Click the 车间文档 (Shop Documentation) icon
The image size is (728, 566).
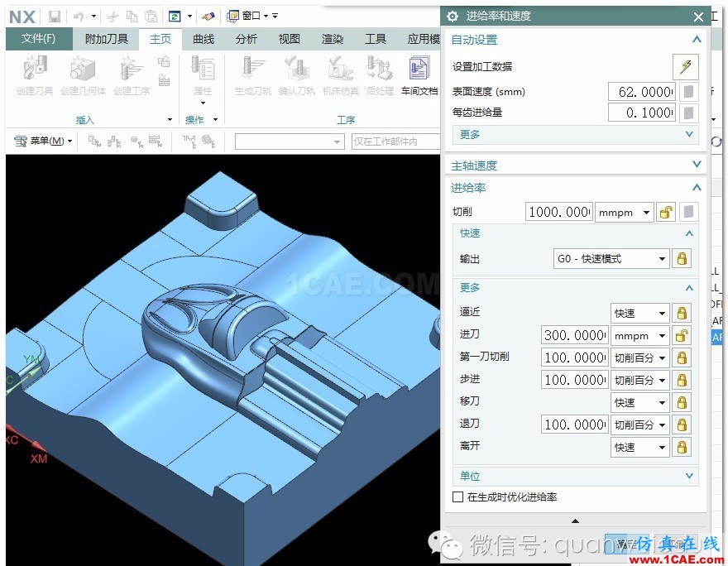(x=419, y=69)
